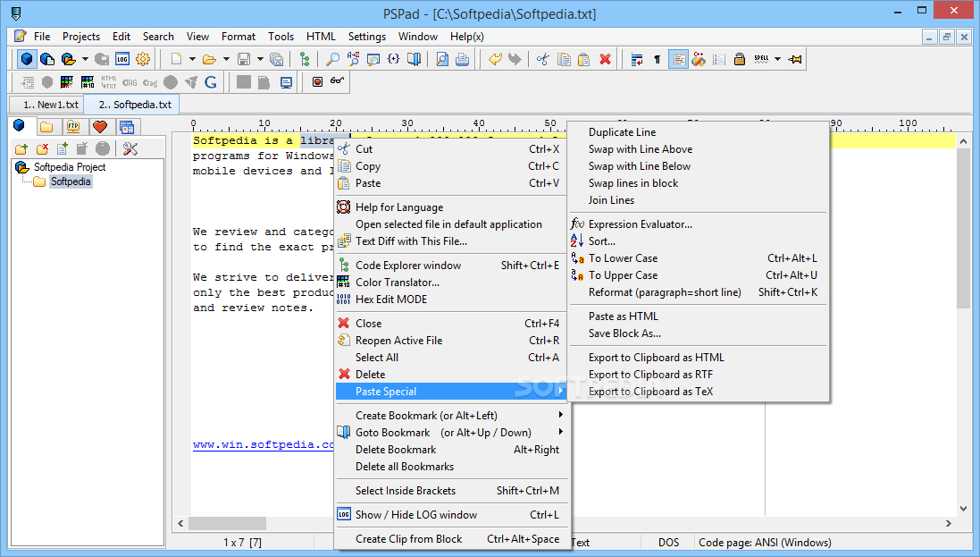
Task: Click the glasses read-only icon
Action: point(338,81)
